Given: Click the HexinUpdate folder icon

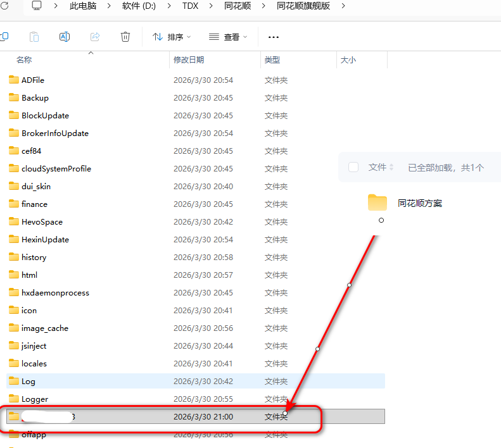Looking at the screenshot, I should click(14, 239).
